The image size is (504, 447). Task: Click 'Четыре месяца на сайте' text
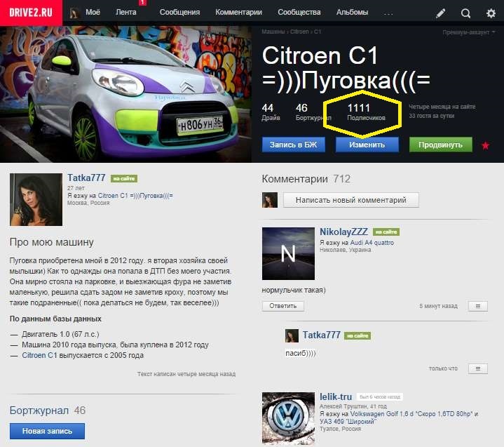point(442,107)
